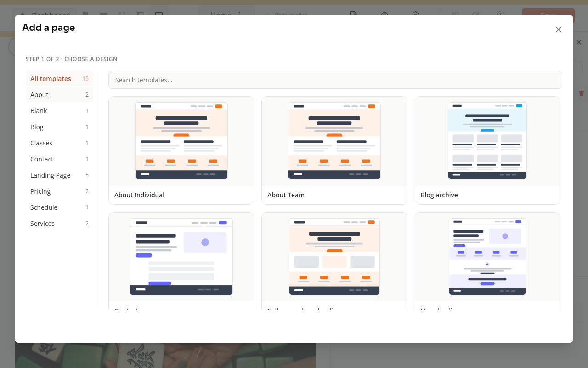Filter templates by Blog category
The image size is (588, 368).
[x=59, y=127]
